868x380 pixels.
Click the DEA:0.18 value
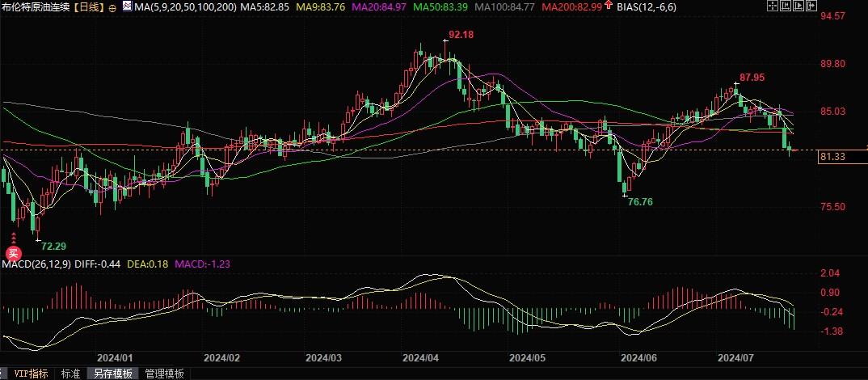click(x=148, y=264)
